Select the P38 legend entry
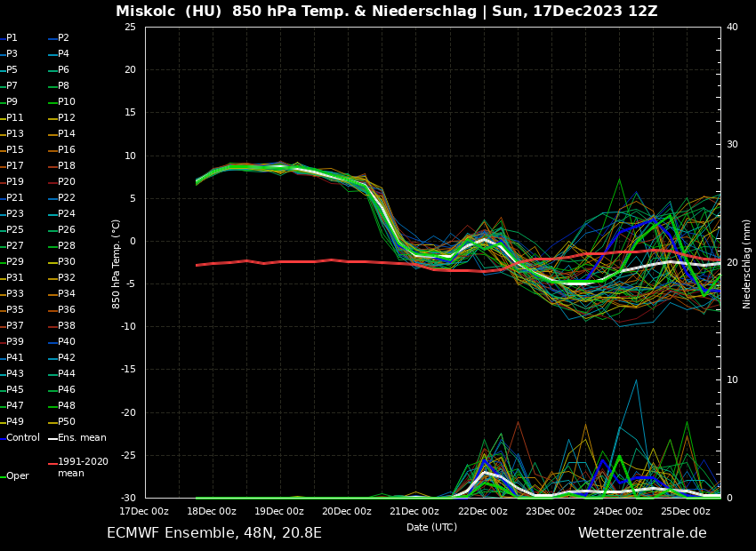 point(67,326)
